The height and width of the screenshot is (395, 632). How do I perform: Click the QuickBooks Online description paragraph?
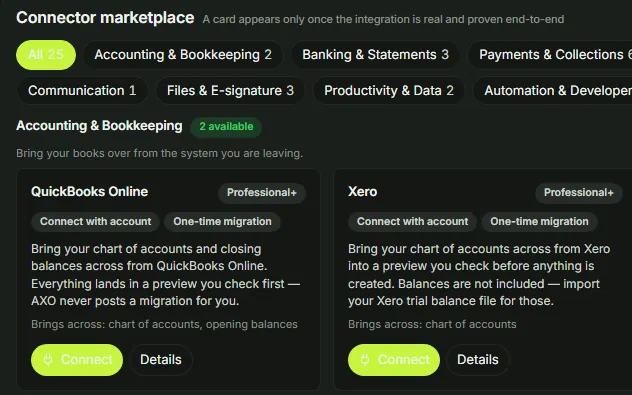click(x=165, y=275)
